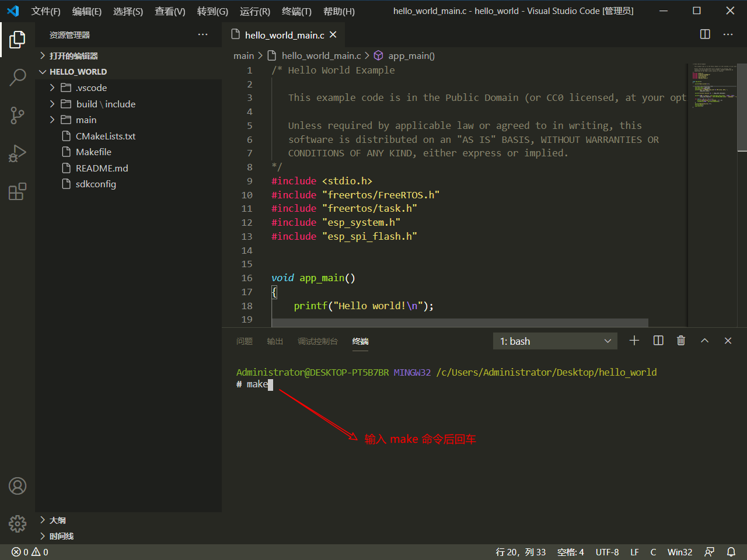Split the terminal panel
747x560 pixels.
point(658,341)
